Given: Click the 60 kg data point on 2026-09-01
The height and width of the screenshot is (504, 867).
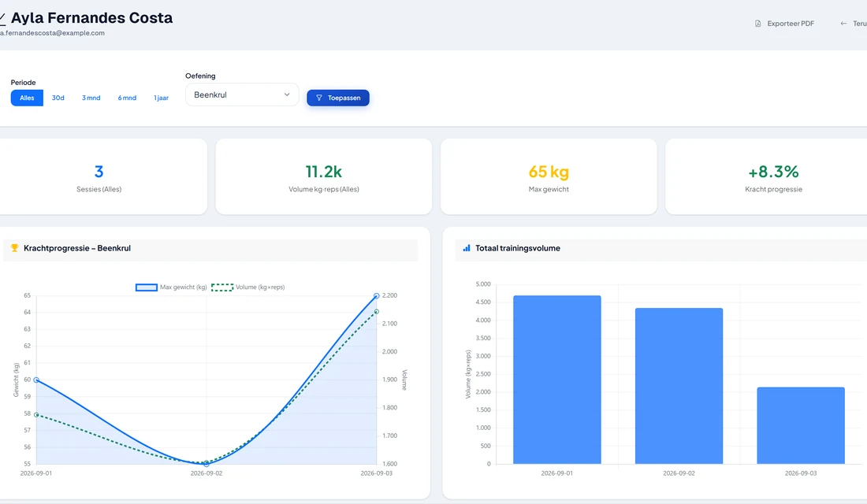Looking at the screenshot, I should [36, 380].
